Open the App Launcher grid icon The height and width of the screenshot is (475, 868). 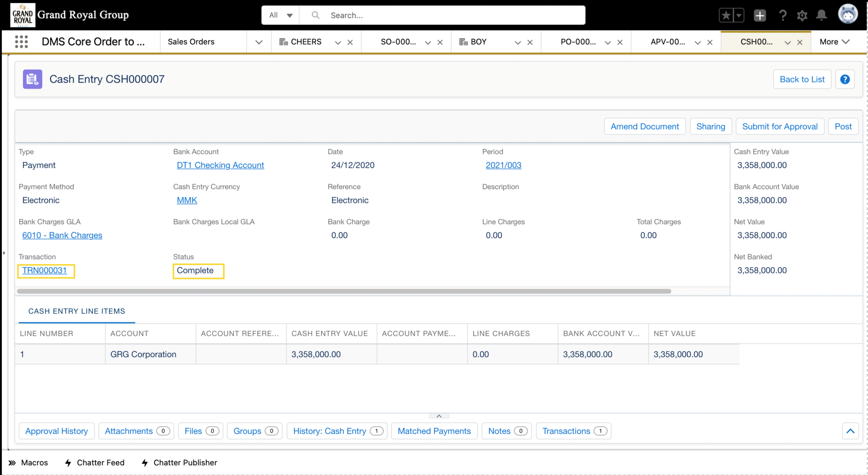[21, 42]
